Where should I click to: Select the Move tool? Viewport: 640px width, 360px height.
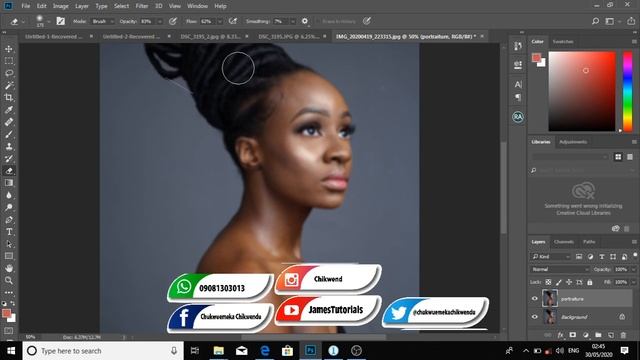tap(9, 49)
